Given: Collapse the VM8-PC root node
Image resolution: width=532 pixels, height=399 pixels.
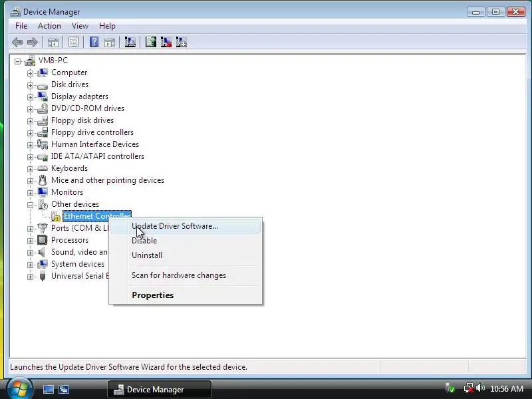Looking at the screenshot, I should click(x=17, y=61).
